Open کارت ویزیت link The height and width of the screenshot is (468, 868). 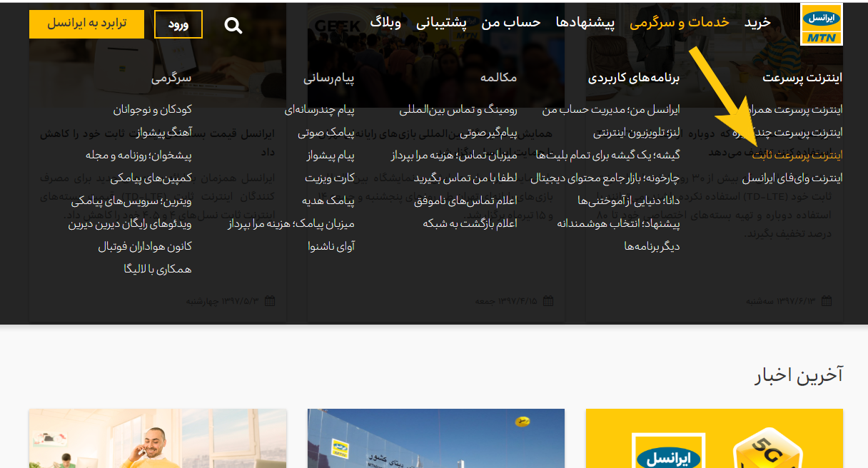330,178
